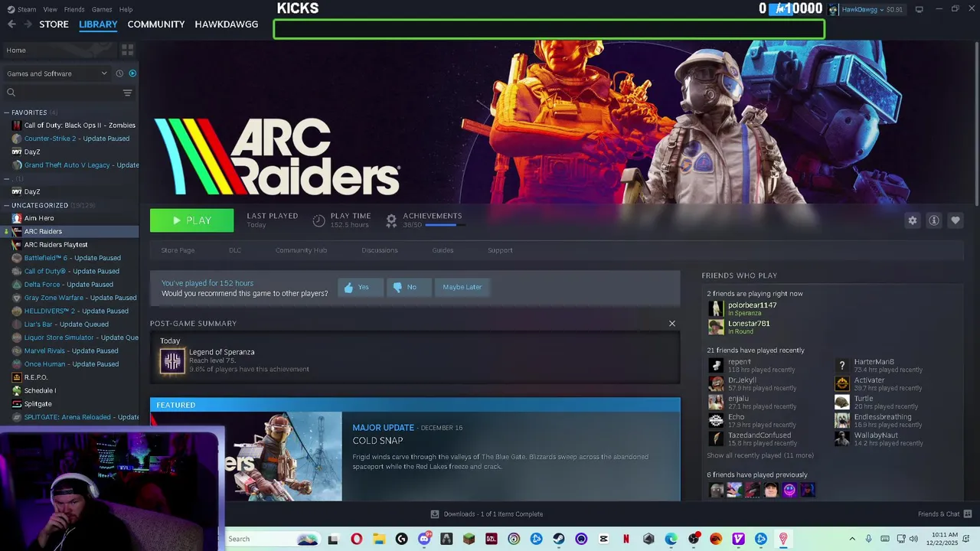Click the page vertical scrollbar
The height and width of the screenshot is (551, 980).
click(976, 122)
